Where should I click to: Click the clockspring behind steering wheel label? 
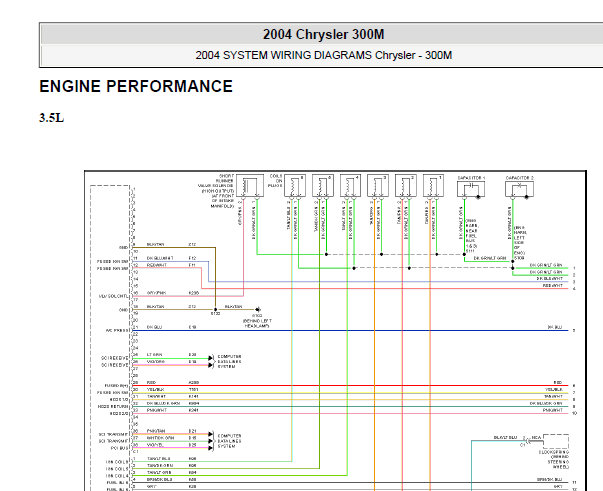[554, 460]
